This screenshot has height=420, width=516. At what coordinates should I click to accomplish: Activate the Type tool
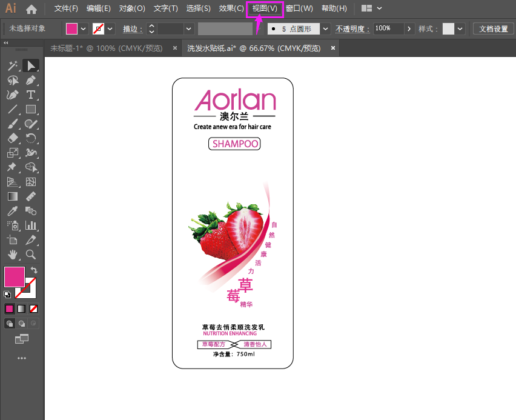coord(31,95)
